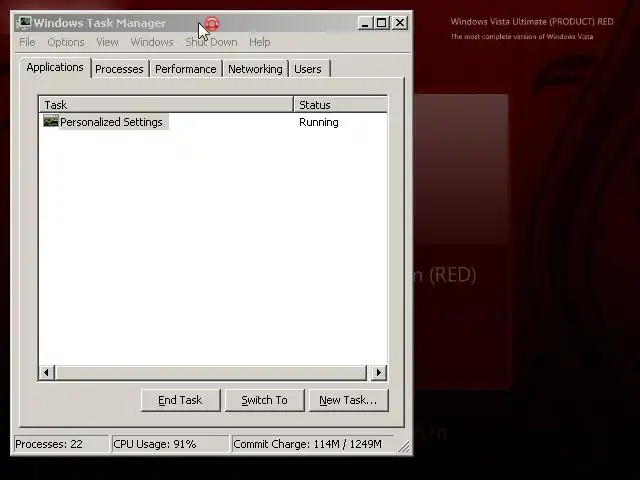Click the Switch To button

[264, 400]
